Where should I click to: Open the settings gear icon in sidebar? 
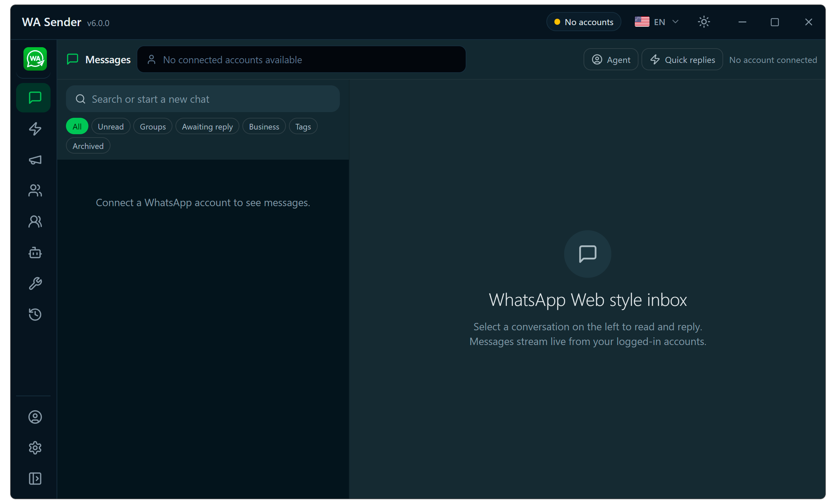(x=35, y=448)
